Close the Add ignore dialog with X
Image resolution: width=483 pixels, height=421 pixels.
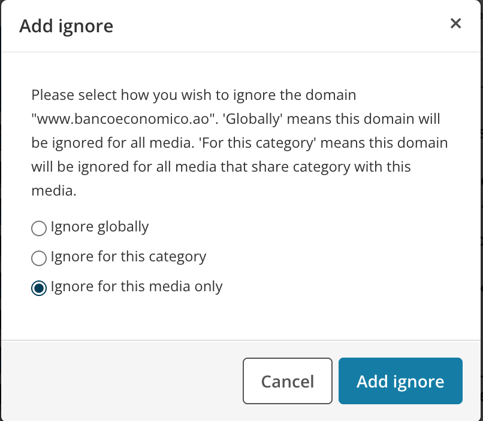point(455,24)
